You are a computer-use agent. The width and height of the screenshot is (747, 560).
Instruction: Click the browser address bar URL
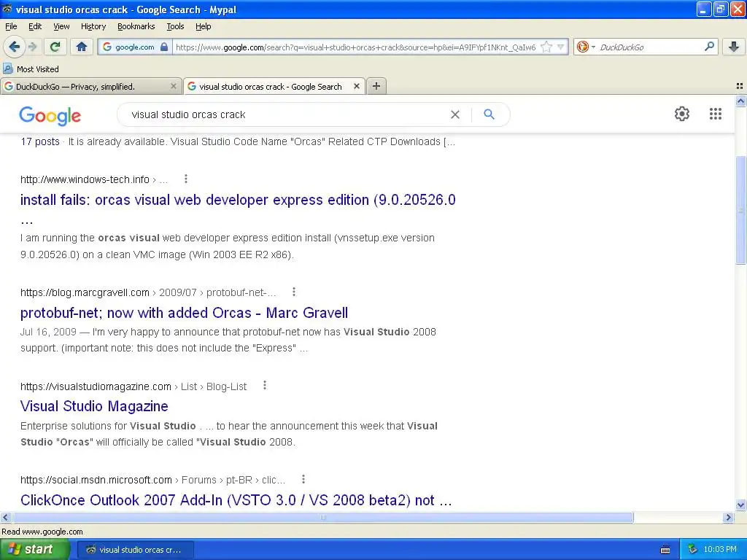[355, 47]
